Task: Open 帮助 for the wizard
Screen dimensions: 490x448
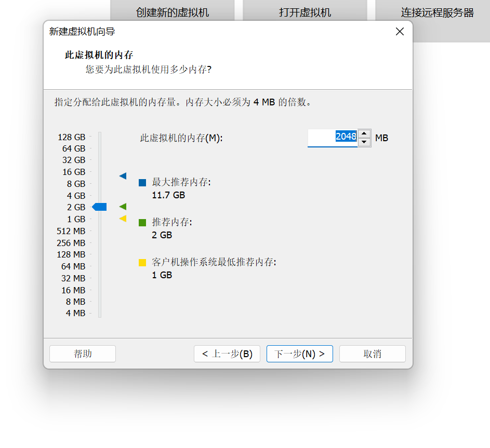Action: click(x=83, y=354)
